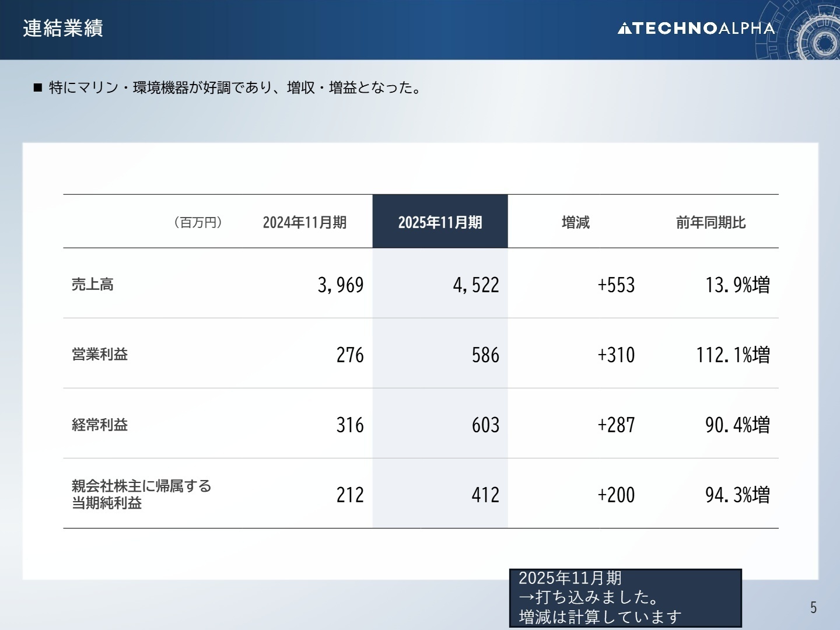Click the square bullet before the summary text
Image resolution: width=840 pixels, height=630 pixels.
[x=37, y=88]
